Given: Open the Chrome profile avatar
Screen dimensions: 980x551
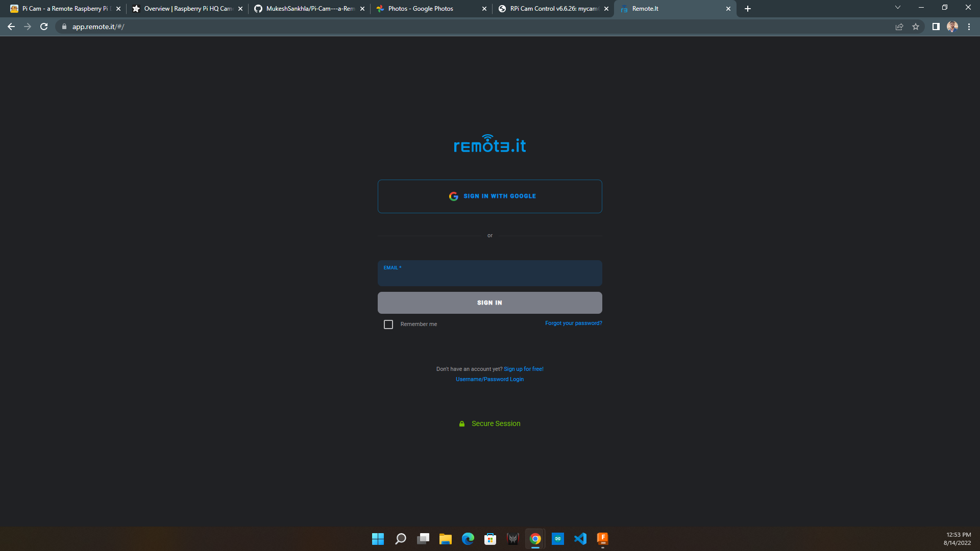Looking at the screenshot, I should click(952, 27).
